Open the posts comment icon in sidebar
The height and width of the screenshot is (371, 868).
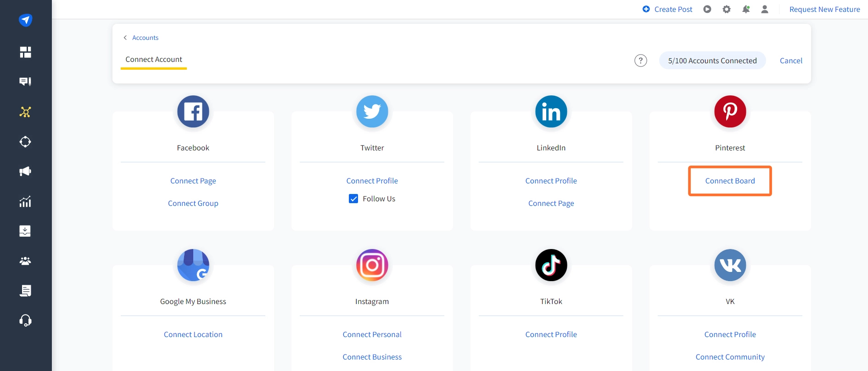[x=25, y=81]
